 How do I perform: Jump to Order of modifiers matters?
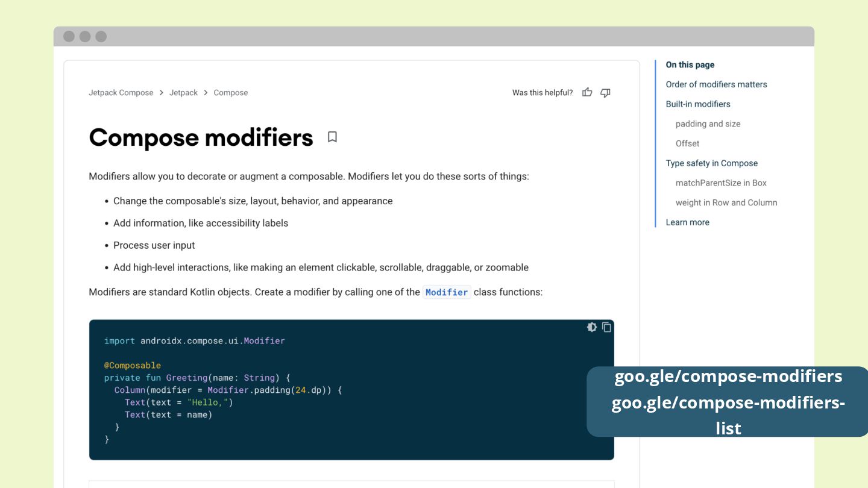pos(716,84)
